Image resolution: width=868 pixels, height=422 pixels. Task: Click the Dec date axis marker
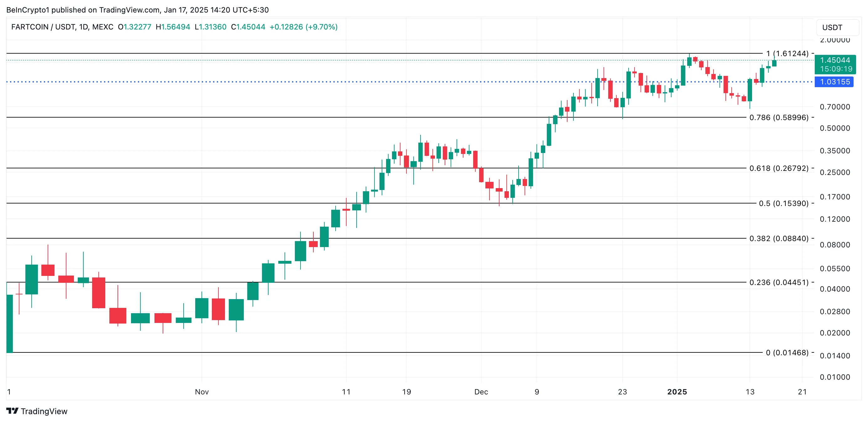(x=481, y=392)
